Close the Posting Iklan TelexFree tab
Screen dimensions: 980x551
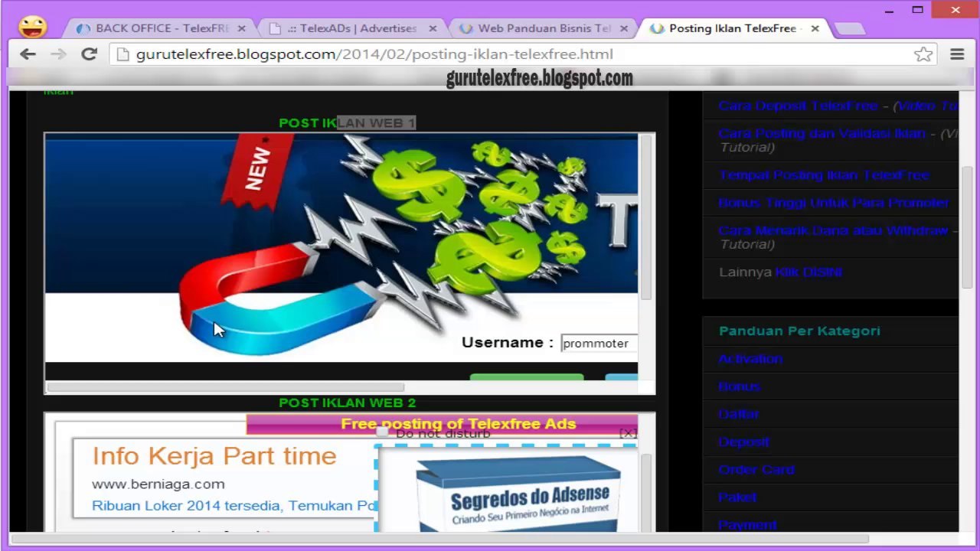815,28
